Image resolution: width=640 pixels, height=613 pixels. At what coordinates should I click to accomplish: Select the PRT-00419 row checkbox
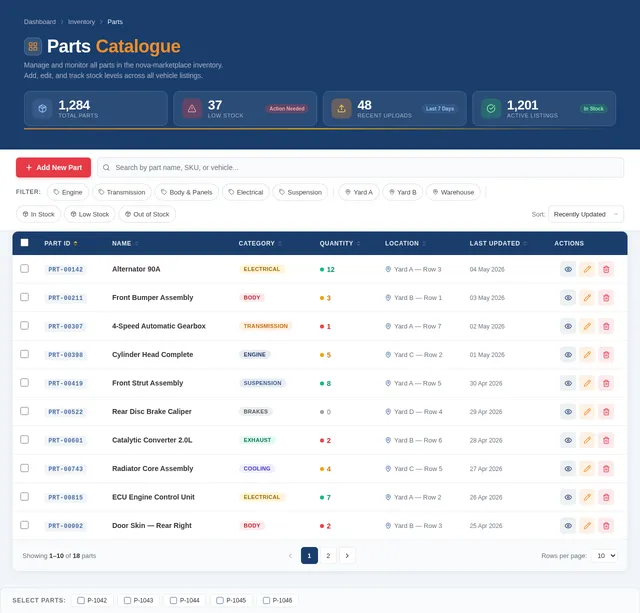[24, 382]
